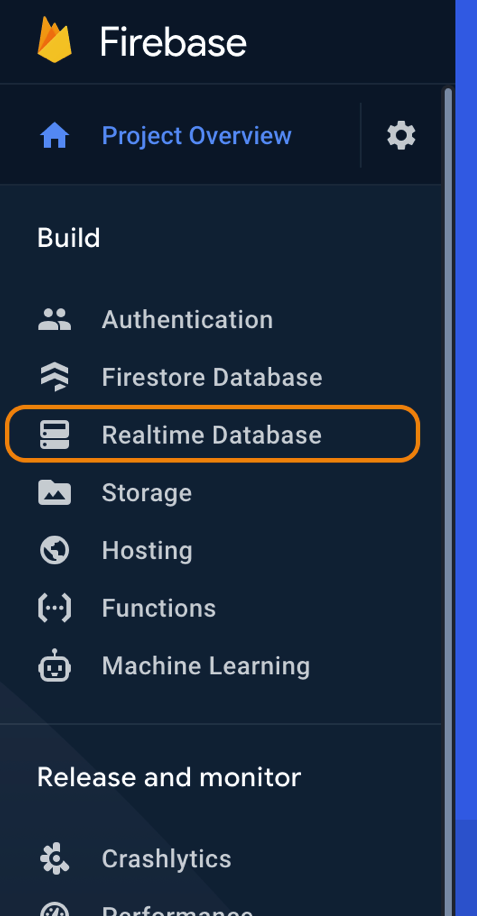Click the Hosting globe icon
The height and width of the screenshot is (916, 477).
pyautogui.click(x=54, y=550)
